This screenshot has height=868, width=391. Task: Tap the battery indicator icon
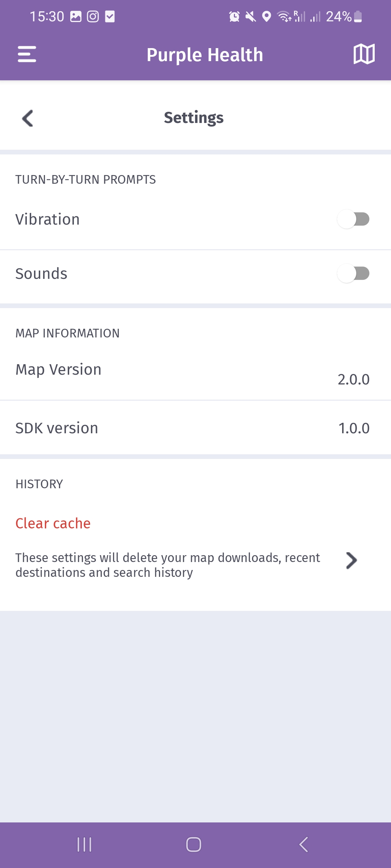[358, 17]
